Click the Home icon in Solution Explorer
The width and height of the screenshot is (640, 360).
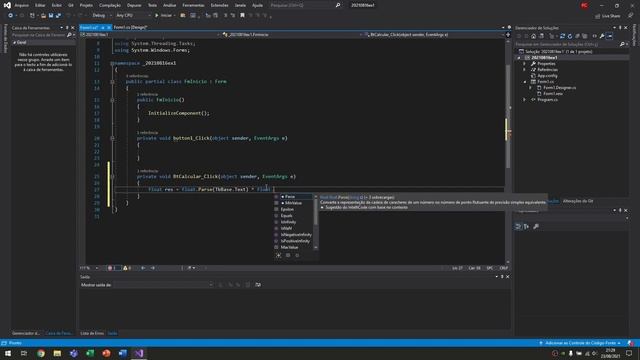[x=533, y=36]
